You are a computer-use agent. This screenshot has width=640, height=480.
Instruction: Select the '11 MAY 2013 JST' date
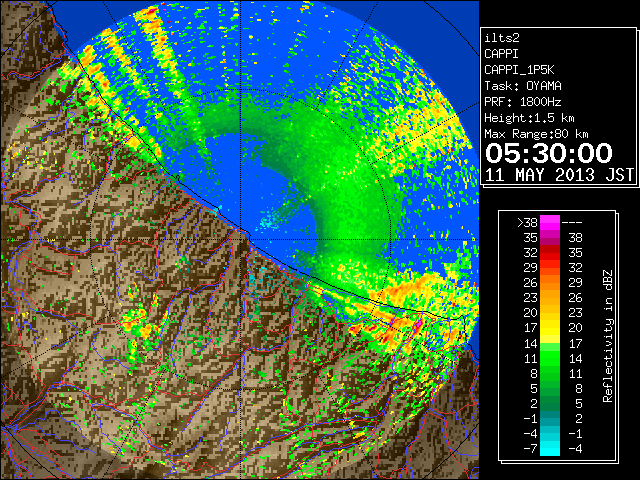point(559,175)
